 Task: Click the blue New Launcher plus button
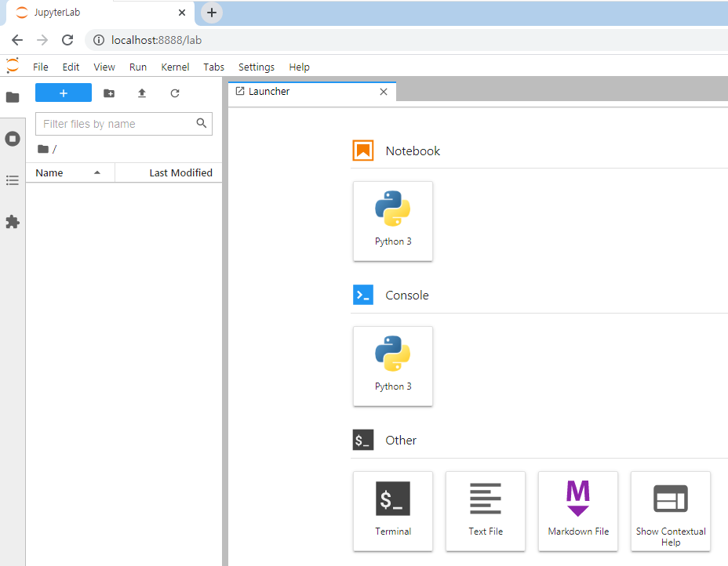[x=64, y=93]
